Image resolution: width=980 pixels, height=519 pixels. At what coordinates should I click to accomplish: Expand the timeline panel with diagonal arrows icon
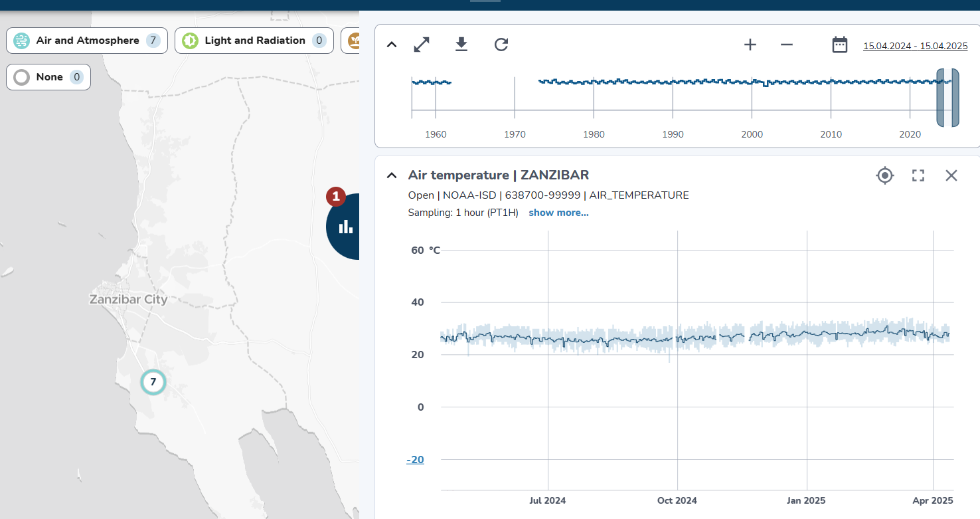tap(422, 45)
